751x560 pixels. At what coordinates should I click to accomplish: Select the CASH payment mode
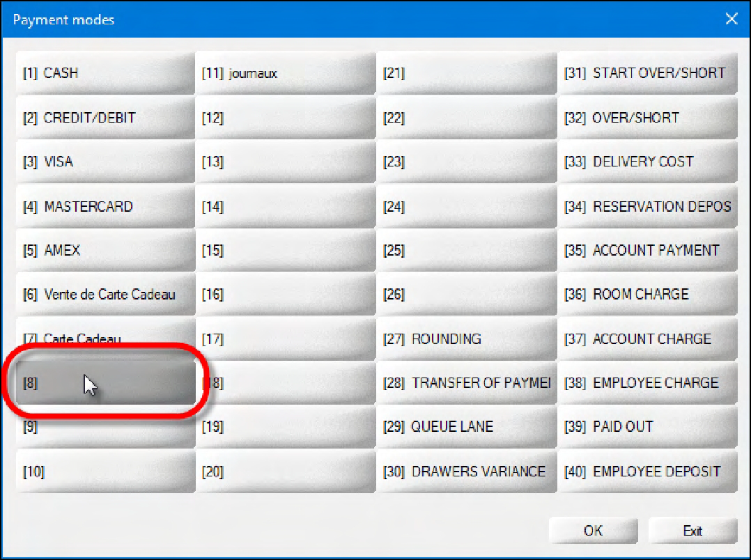coord(104,73)
